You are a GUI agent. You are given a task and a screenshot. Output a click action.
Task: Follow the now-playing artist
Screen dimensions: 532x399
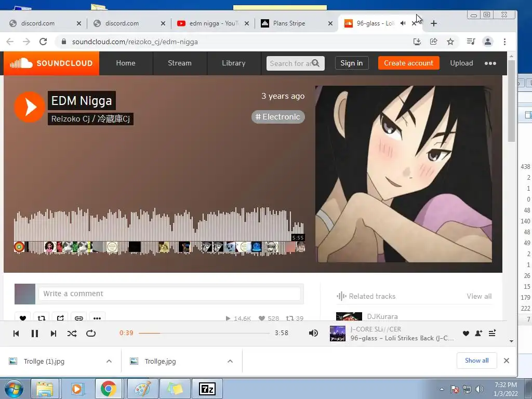[x=478, y=334]
